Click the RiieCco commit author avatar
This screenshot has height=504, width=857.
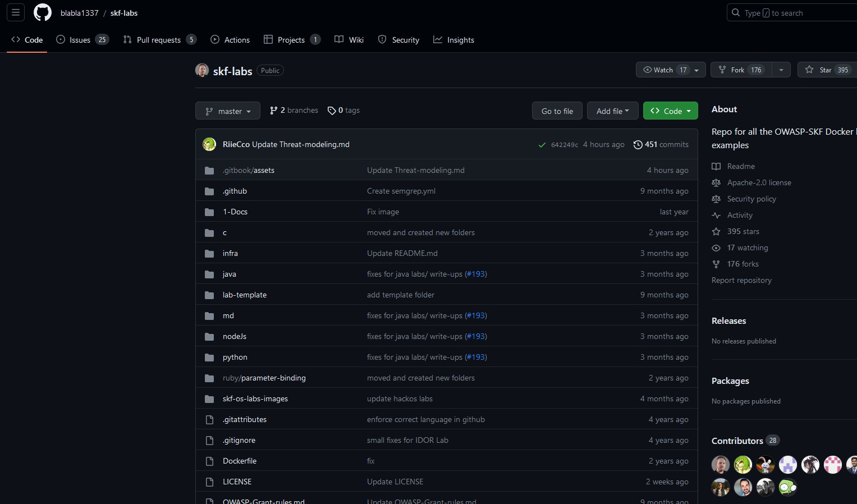click(209, 144)
